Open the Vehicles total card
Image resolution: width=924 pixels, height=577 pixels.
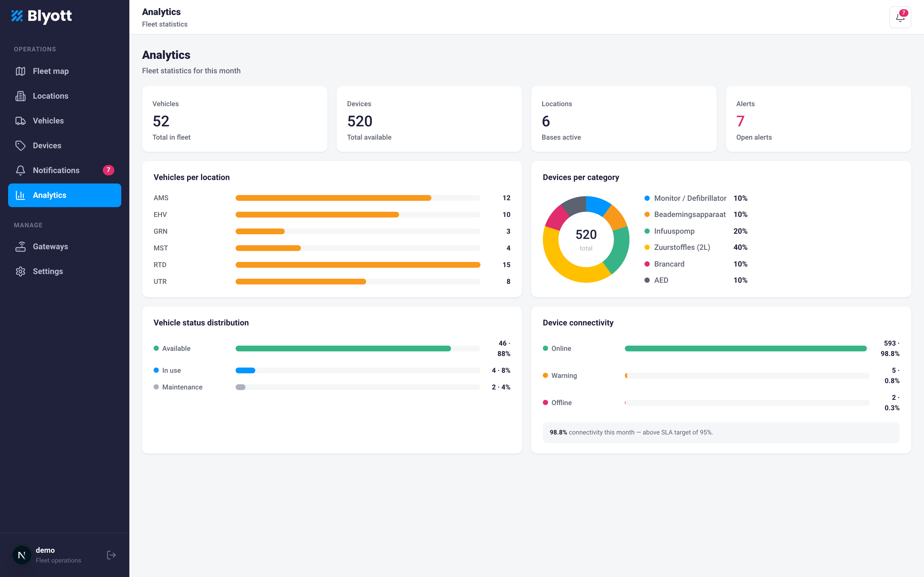pyautogui.click(x=234, y=119)
